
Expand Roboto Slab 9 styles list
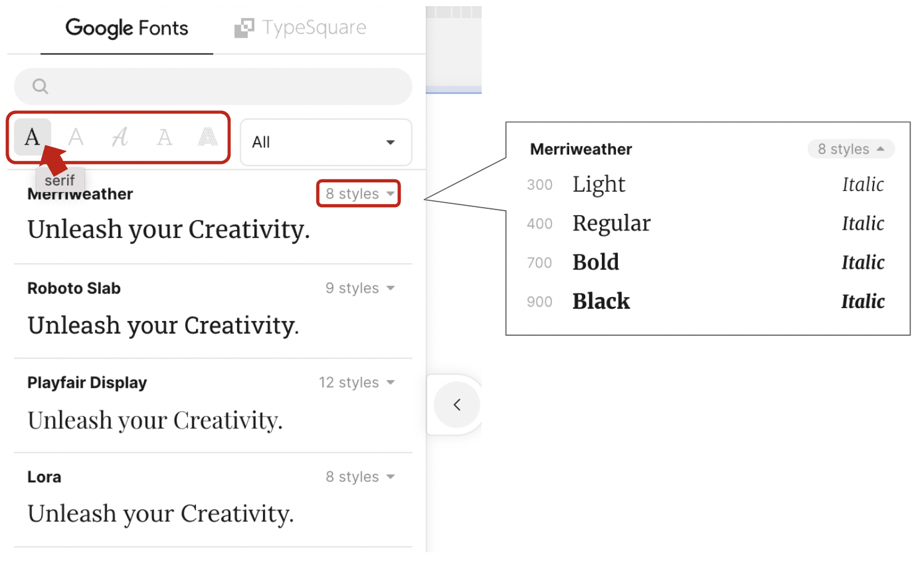[x=360, y=288]
